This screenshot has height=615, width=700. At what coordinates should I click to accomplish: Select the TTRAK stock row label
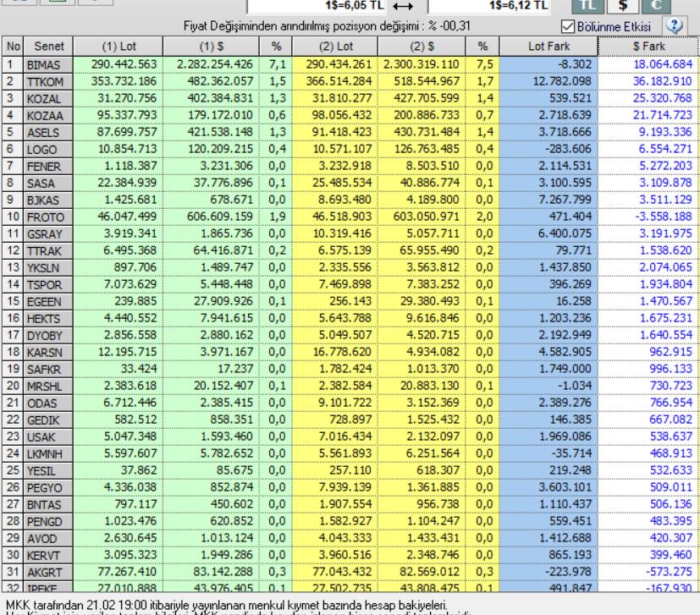(x=48, y=251)
